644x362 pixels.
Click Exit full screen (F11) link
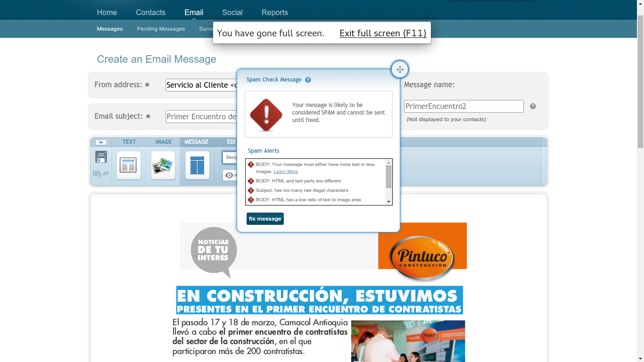[x=383, y=33]
